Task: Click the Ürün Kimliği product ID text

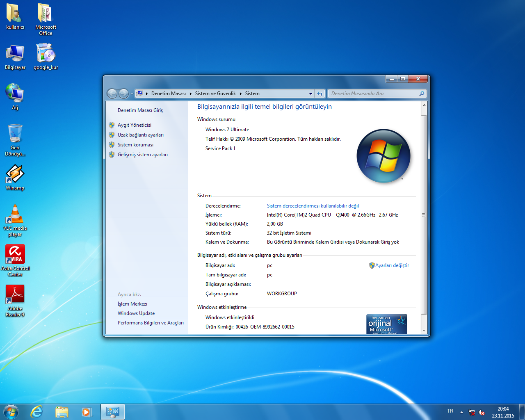Action: 250,327
